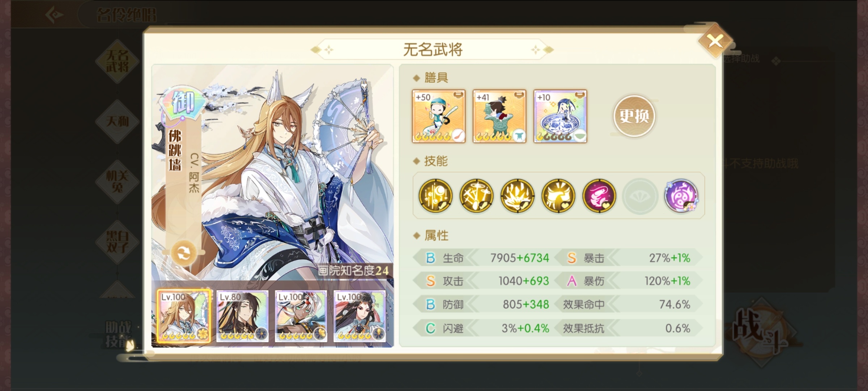Open the +10 blue porcelain plate card

[560, 116]
